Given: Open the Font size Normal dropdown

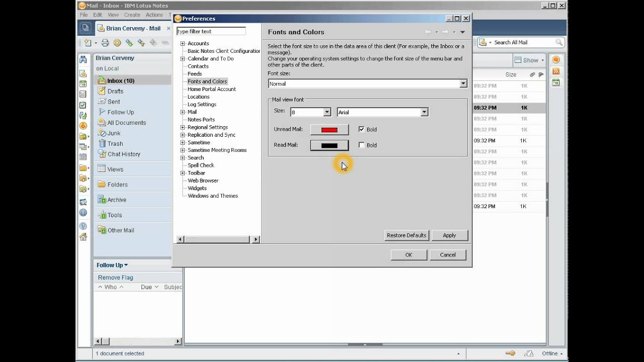Looking at the screenshot, I should tap(463, 84).
